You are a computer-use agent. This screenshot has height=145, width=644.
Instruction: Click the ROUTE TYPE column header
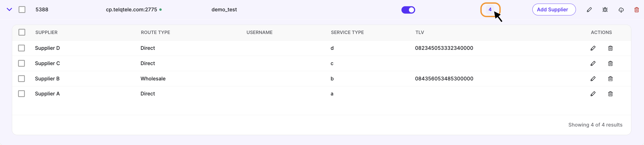[x=155, y=32]
